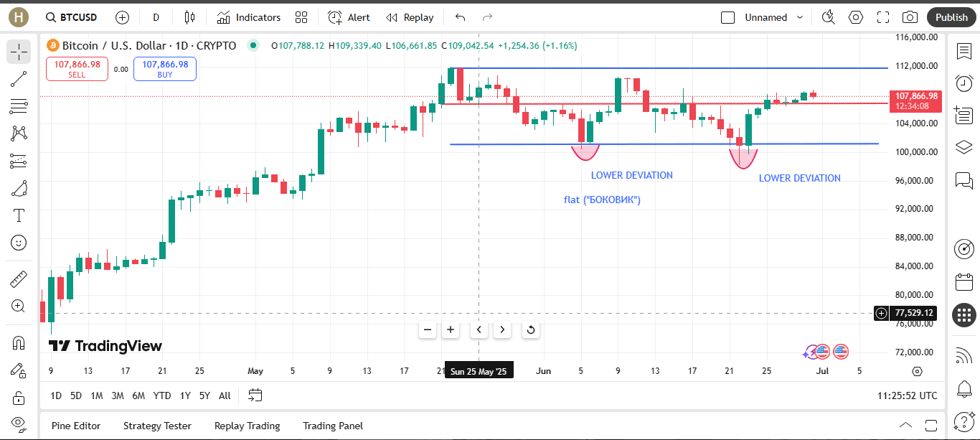Viewport: 980px width, 440px height.
Task: Zoom out the chart with minus button
Action: pyautogui.click(x=428, y=329)
